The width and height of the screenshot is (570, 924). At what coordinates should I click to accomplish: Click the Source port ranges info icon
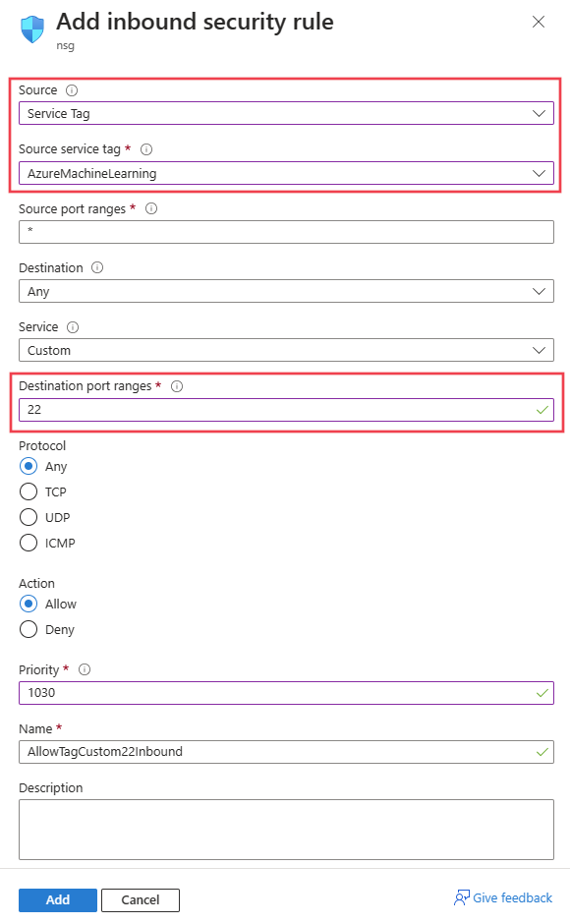(151, 208)
